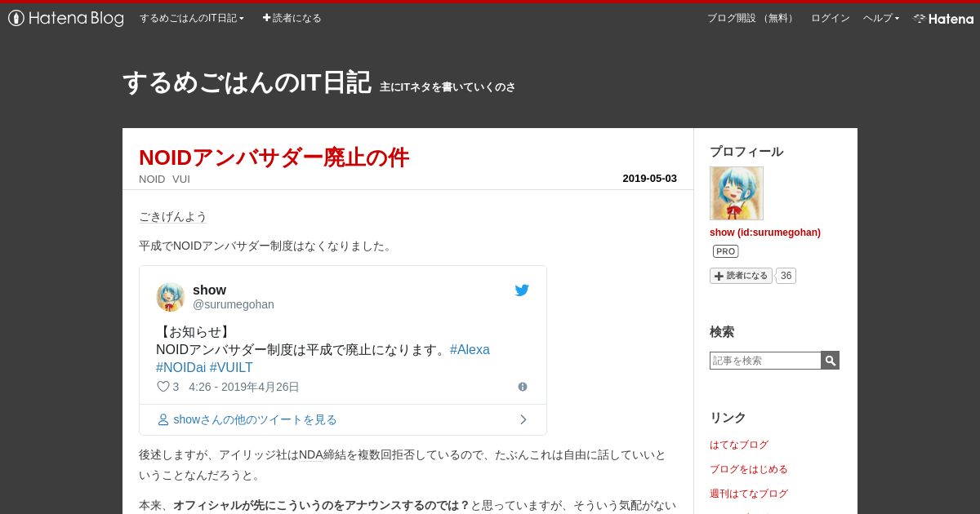Open the @surumegohan handle
This screenshot has width=980, height=514.
(x=234, y=304)
